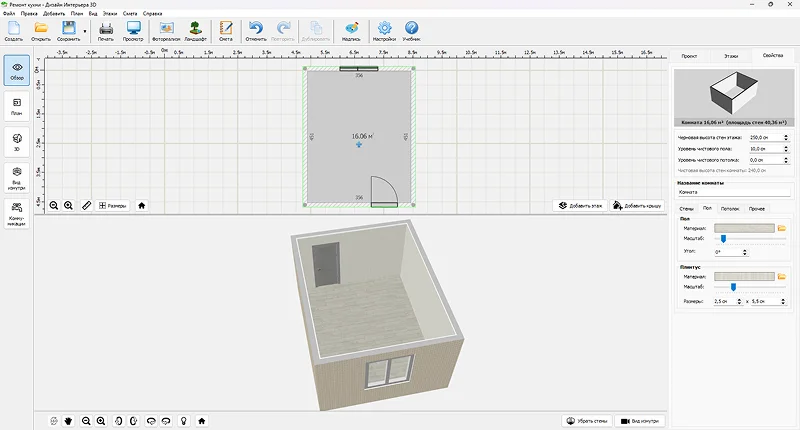Screen dimensions: 800x430
Task: Rotate the 3D view left
Action: click(118, 421)
